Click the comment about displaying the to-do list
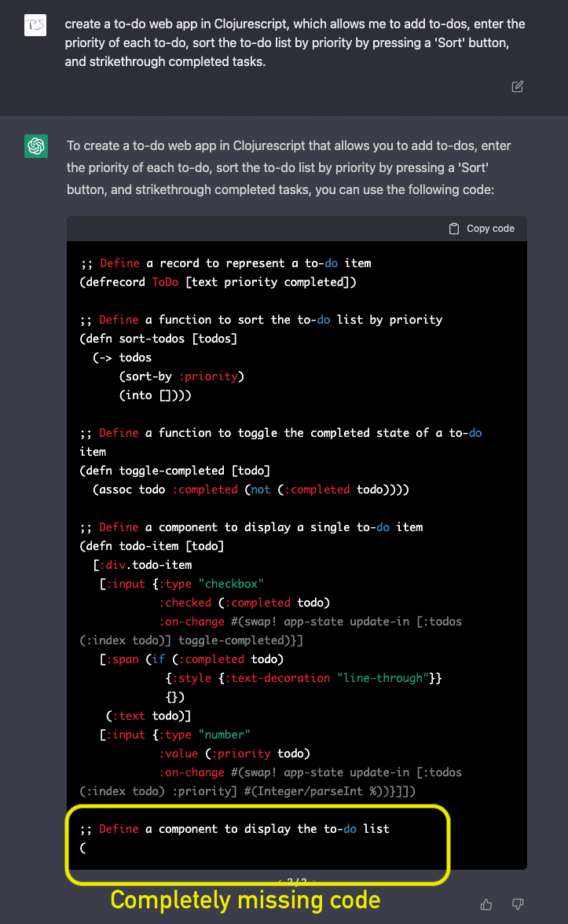 tap(234, 829)
